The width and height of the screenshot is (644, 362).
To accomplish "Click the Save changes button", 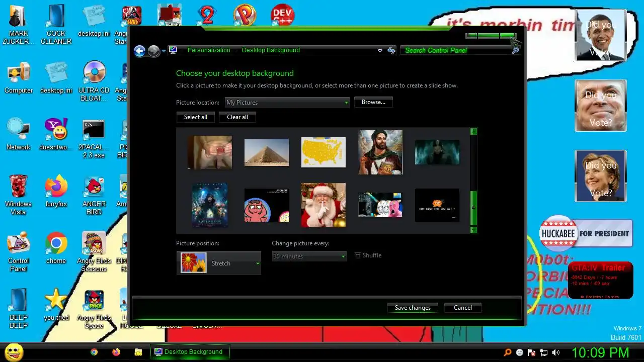I will click(413, 308).
